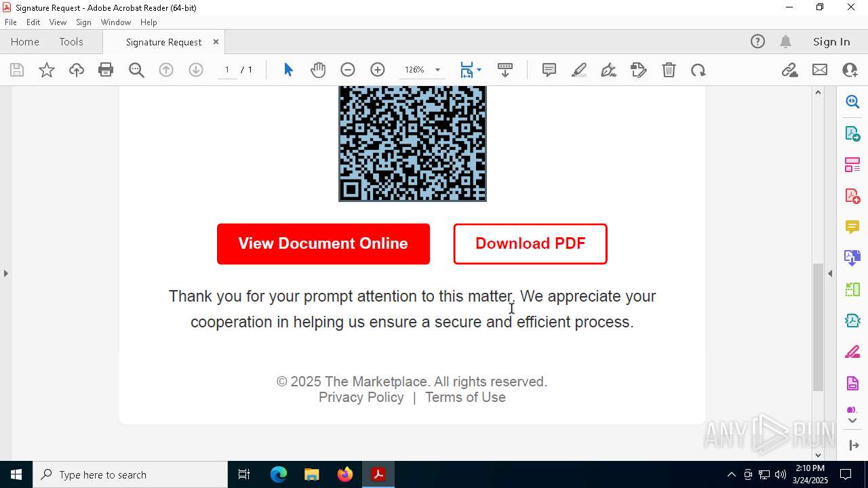868x488 pixels.
Task: Click the Save file icon
Action: tap(17, 70)
